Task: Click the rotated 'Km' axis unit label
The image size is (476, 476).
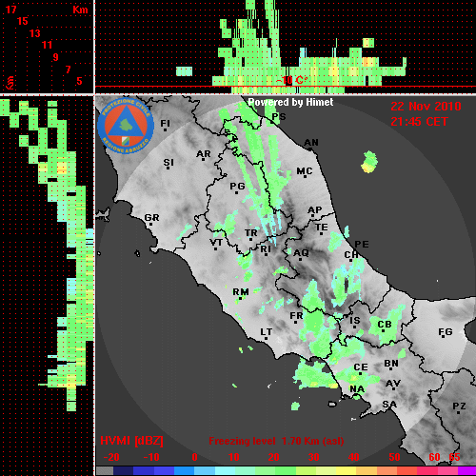Action: point(10,83)
